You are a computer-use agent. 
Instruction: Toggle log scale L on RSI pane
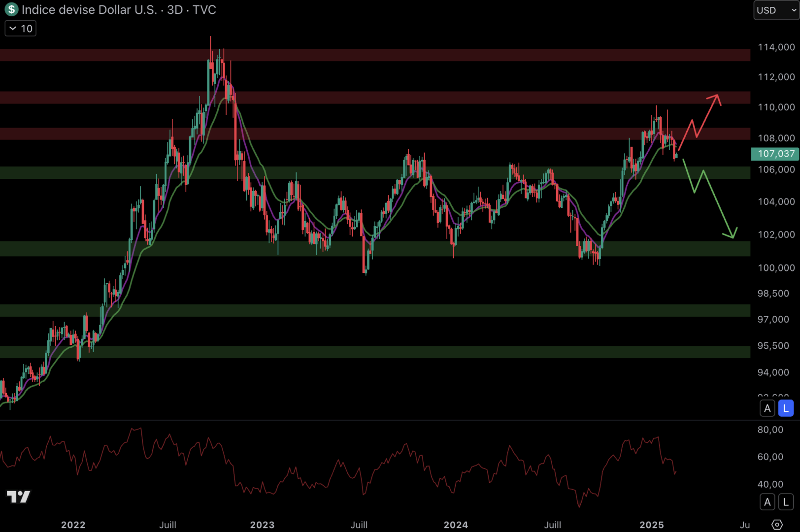[786, 502]
